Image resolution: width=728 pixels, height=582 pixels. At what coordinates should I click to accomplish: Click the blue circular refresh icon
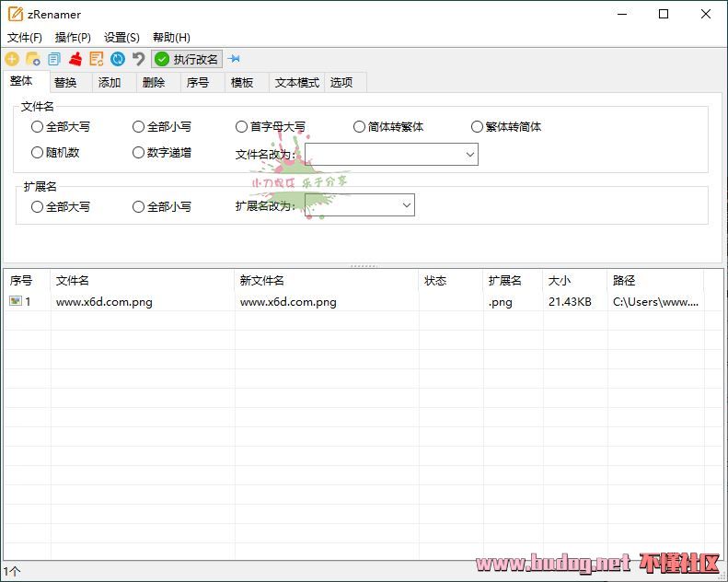click(x=118, y=59)
